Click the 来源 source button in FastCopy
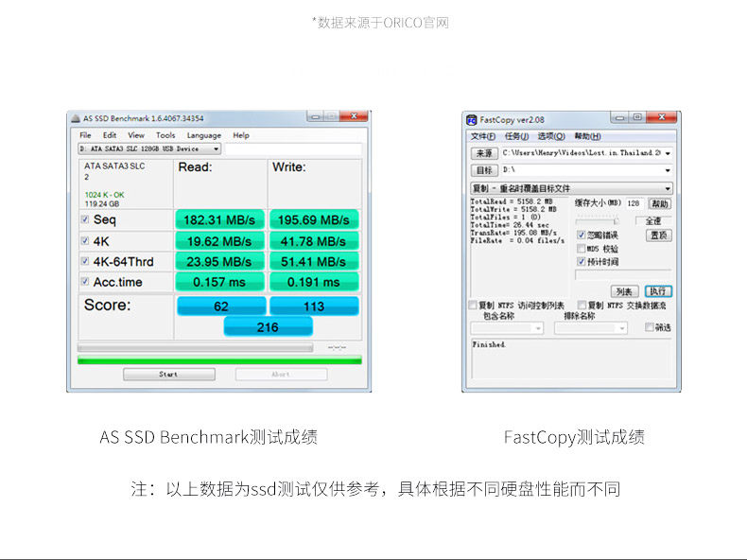The image size is (747, 560). 484,153
